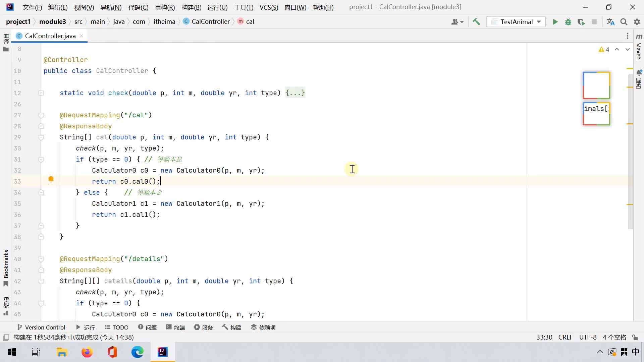
Task: Open user account dropdown icon
Action: pyautogui.click(x=457, y=22)
